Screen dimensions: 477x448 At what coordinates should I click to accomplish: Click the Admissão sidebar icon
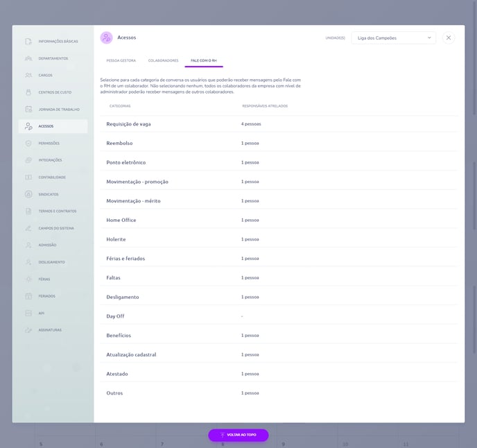[x=28, y=245]
